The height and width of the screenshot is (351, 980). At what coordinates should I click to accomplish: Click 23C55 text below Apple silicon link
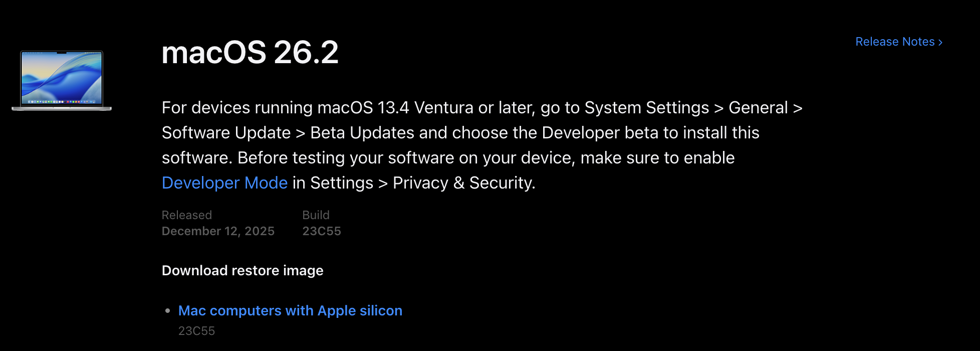pos(196,331)
